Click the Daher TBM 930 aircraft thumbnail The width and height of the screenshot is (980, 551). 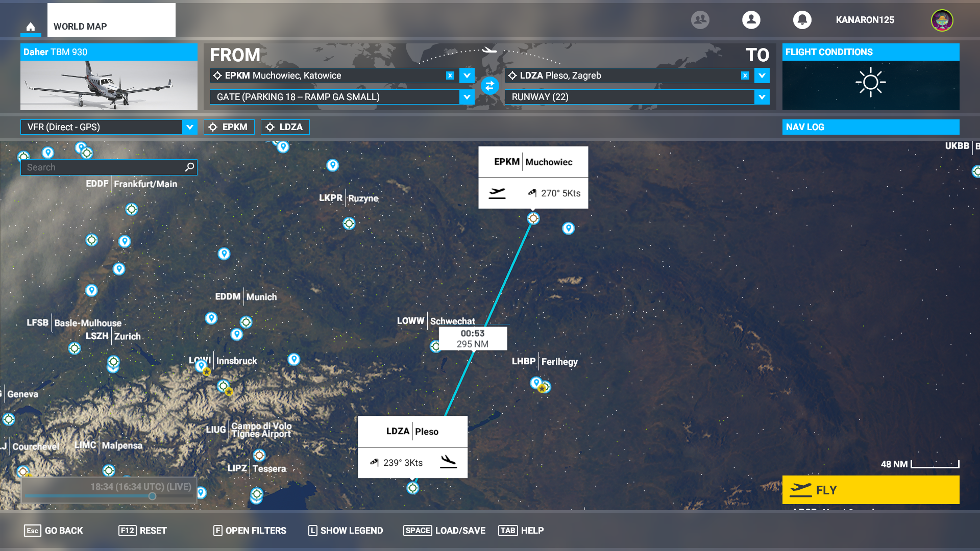(109, 85)
